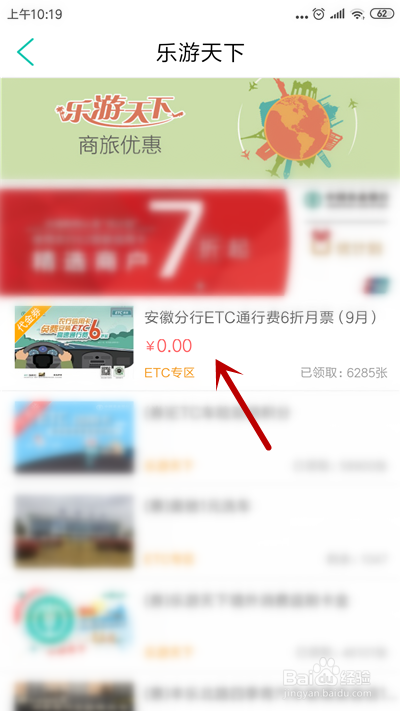Tap the Wi-Fi status icon
The height and width of the screenshot is (711, 400).
point(357,14)
